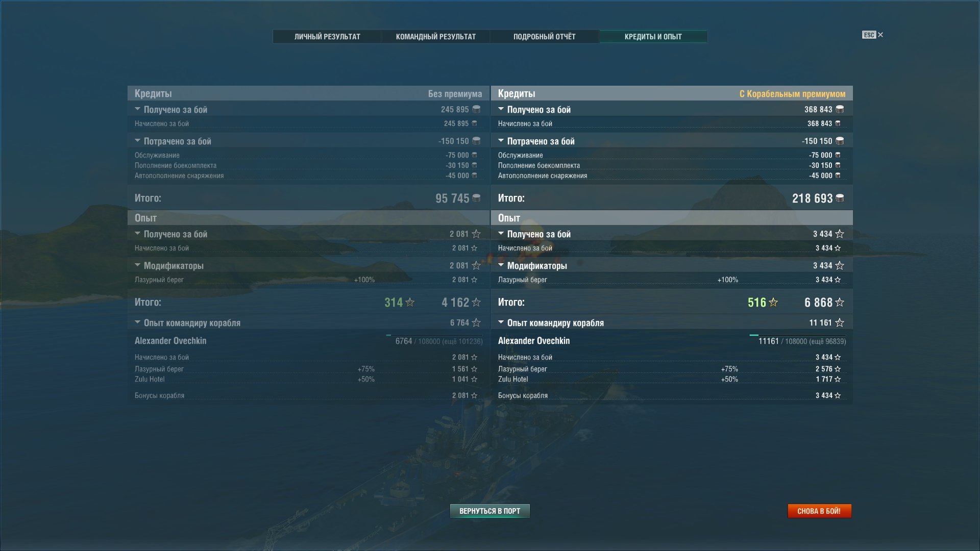The height and width of the screenshot is (551, 980).
Task: Click the star icon next to 11 161 commander XP
Action: click(x=840, y=322)
